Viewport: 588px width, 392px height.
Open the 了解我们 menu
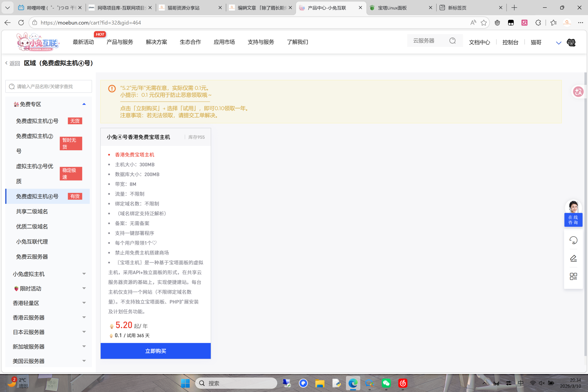pyautogui.click(x=297, y=42)
